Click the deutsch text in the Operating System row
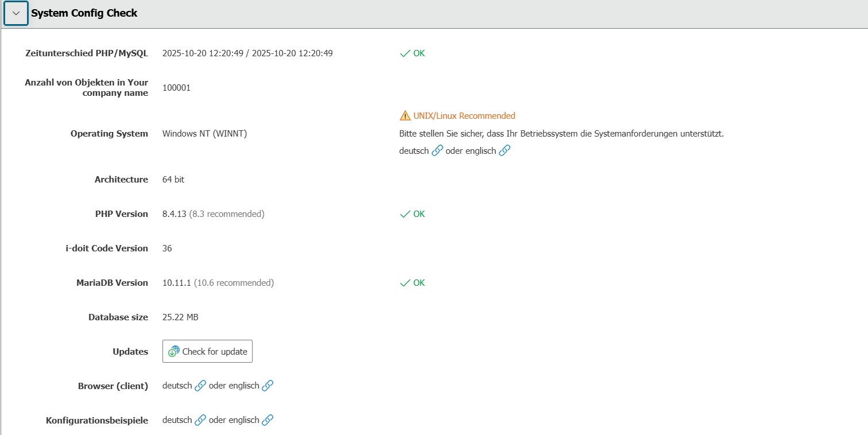This screenshot has height=435, width=868. 414,151
